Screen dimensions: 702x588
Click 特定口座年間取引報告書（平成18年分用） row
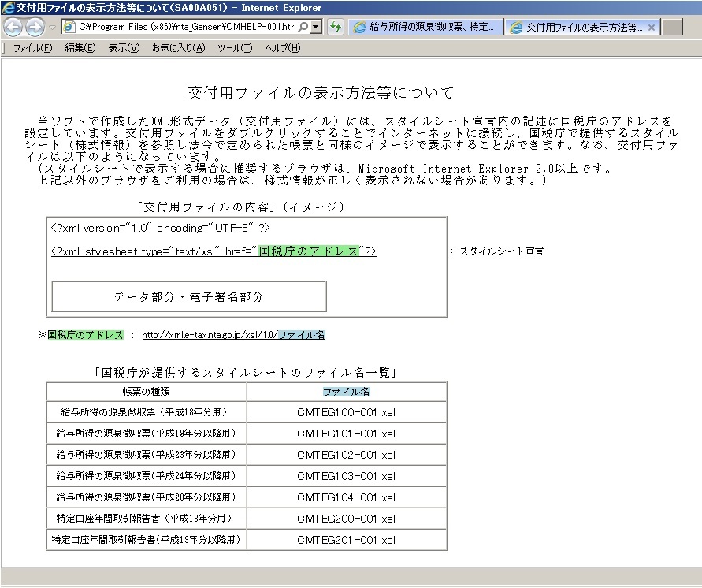point(147,519)
